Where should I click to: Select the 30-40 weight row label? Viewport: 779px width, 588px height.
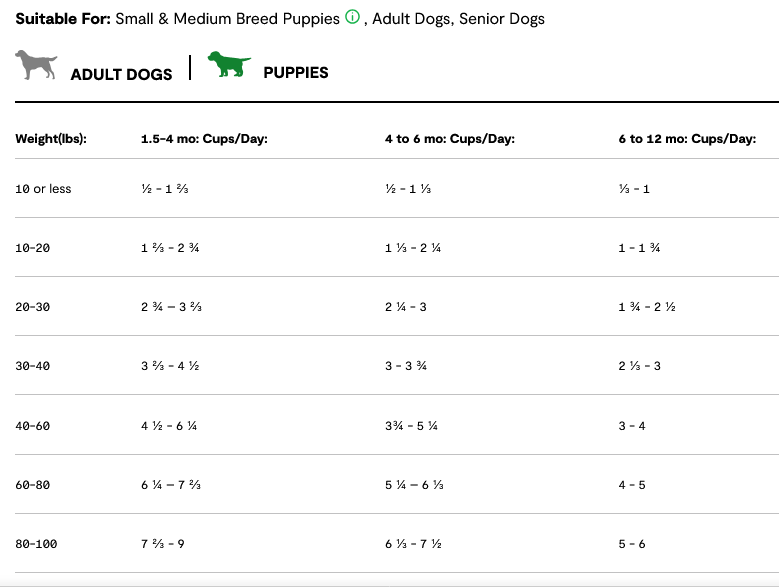click(x=33, y=366)
